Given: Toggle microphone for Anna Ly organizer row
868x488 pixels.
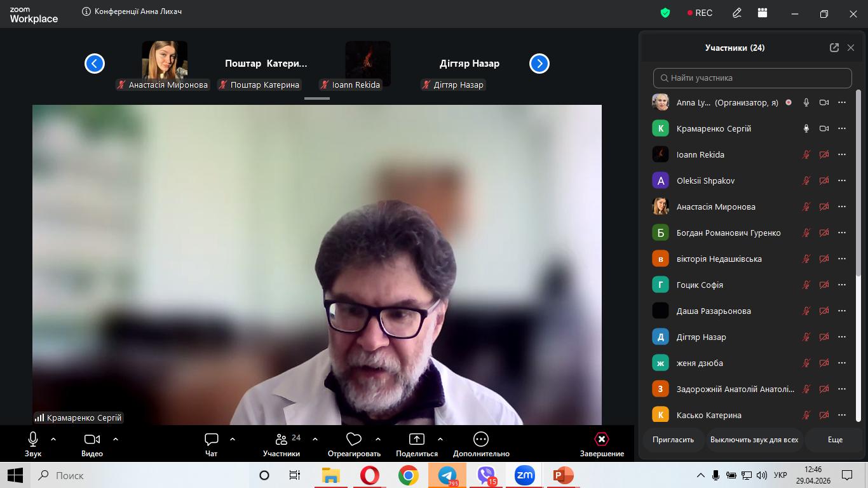Looking at the screenshot, I should pyautogui.click(x=806, y=102).
